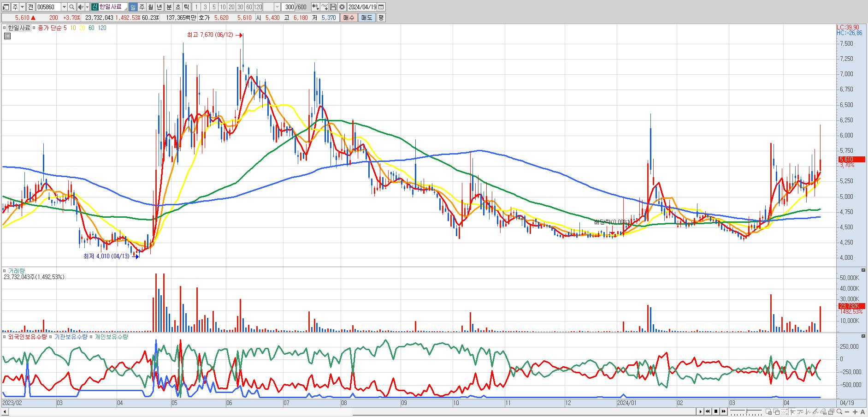Click the date field 2024/04/19
Image resolution: width=868 pixels, height=417 pixels.
point(362,7)
